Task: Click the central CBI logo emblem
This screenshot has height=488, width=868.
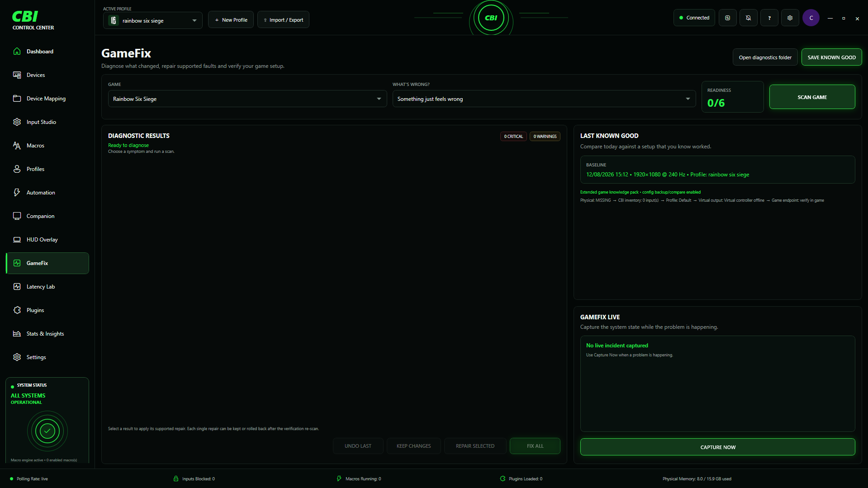Action: tap(491, 18)
